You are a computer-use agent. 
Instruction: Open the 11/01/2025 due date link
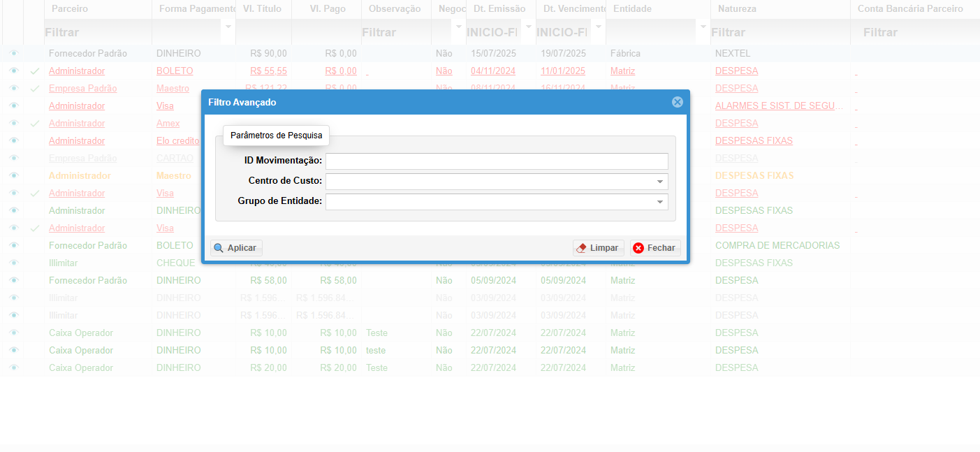(x=563, y=71)
